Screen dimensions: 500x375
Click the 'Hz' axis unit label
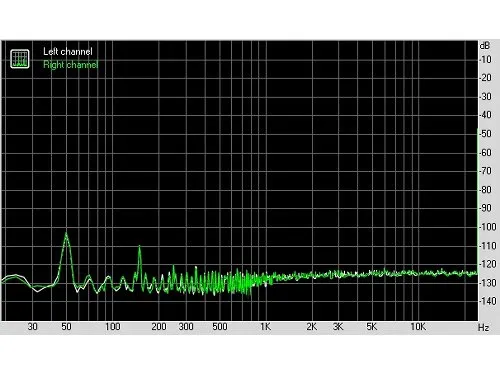click(484, 327)
